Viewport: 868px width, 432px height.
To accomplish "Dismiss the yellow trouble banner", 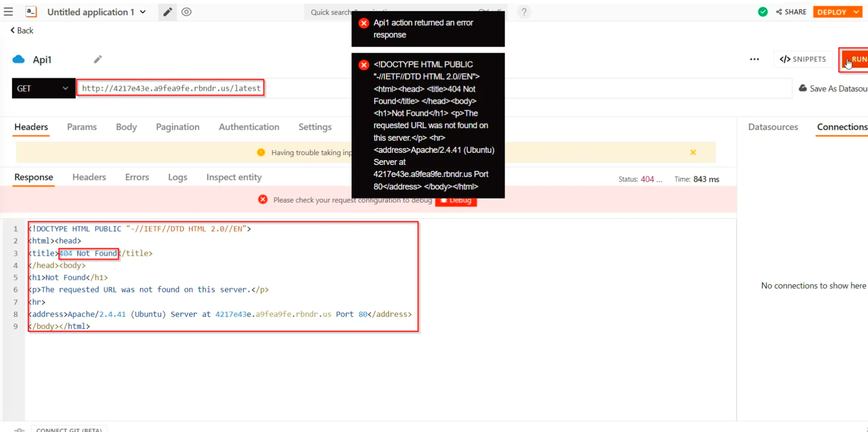I will [x=693, y=152].
